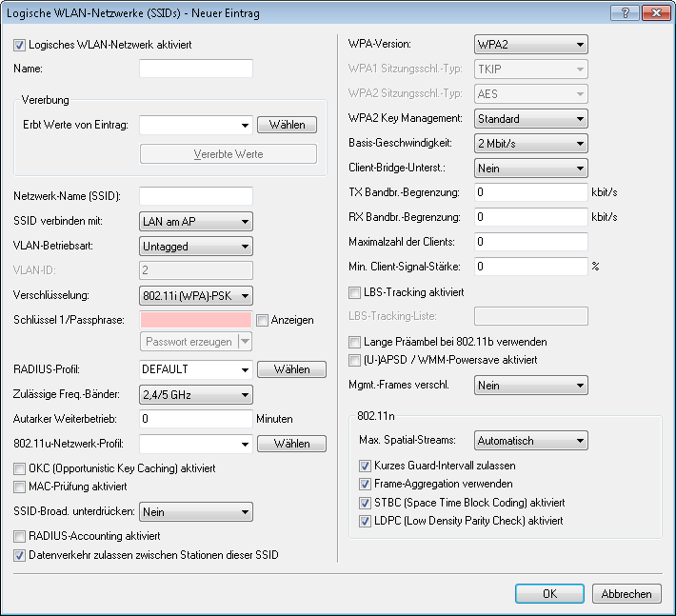676x616 pixels.
Task: Expand the Verschlüsselung dropdown
Action: pyautogui.click(x=195, y=295)
